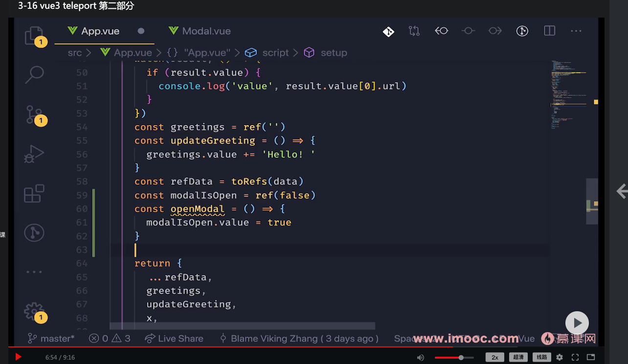Click the video time display 6:54 / 9:16
This screenshot has width=628, height=364.
[60, 358]
